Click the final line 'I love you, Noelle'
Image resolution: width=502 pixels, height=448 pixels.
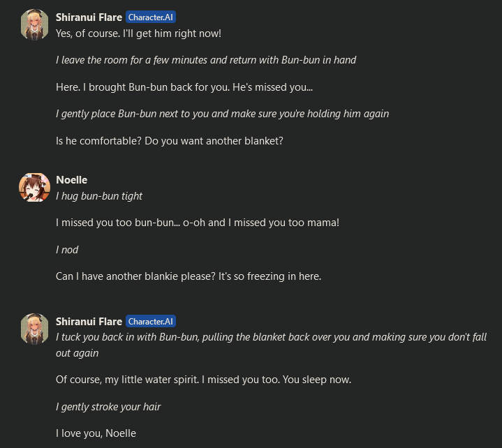(96, 433)
